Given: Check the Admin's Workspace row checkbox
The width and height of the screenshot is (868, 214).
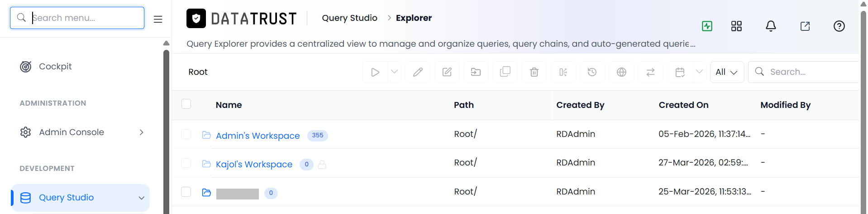Looking at the screenshot, I should tap(186, 134).
